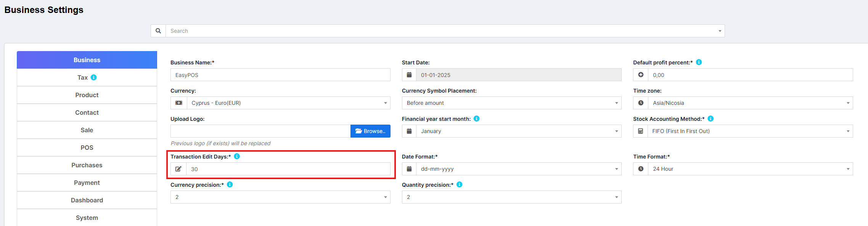Open the Currency dropdown
868x226 pixels.
click(x=288, y=103)
